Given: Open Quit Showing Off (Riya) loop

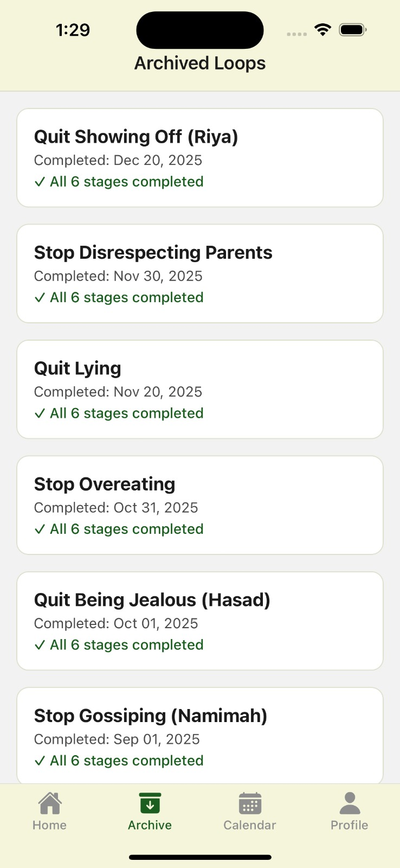Looking at the screenshot, I should click(x=200, y=158).
